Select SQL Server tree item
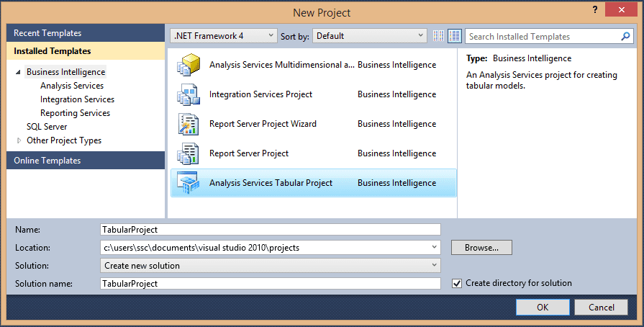Viewport: 644px width, 327px height. pyautogui.click(x=47, y=127)
